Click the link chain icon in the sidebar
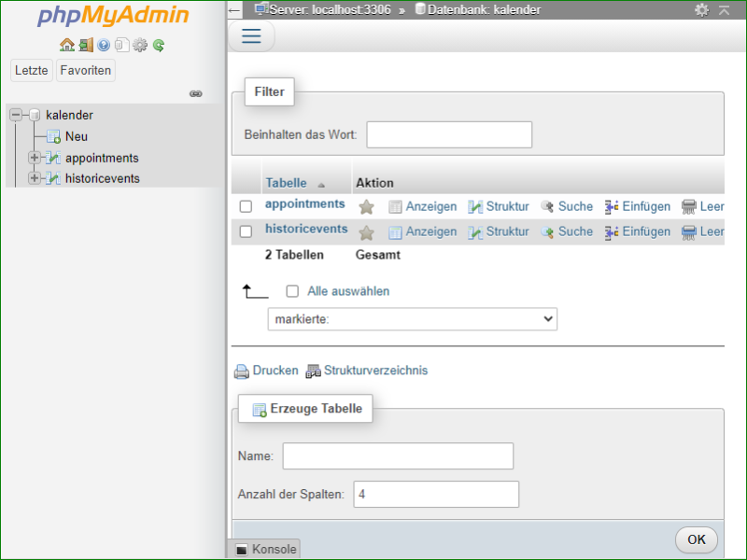 (x=196, y=93)
